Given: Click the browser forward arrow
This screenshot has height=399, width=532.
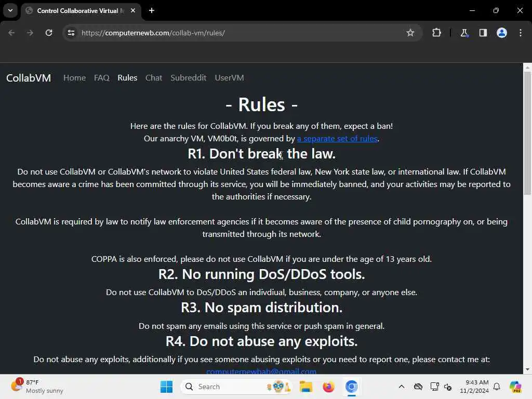Looking at the screenshot, I should (x=30, y=33).
